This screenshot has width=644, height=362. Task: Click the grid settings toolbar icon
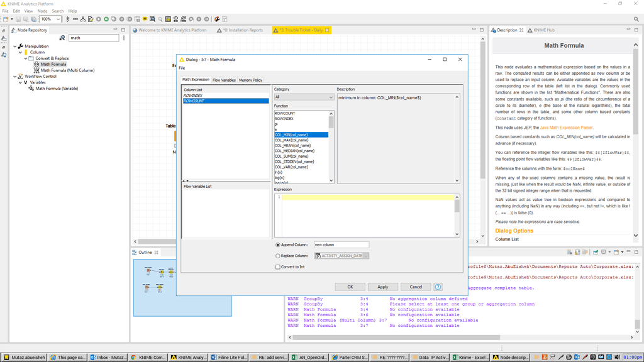pos(168,19)
